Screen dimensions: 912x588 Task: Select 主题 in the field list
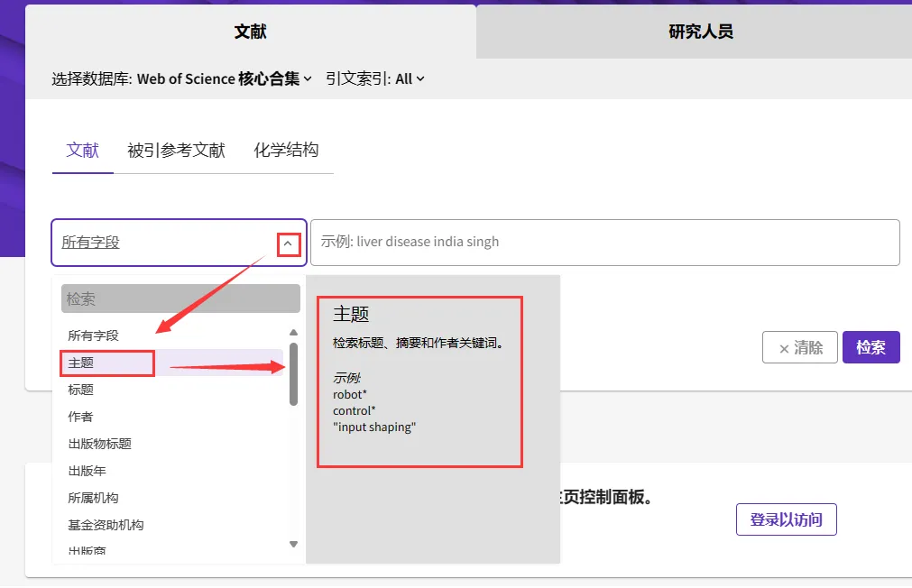click(x=81, y=363)
